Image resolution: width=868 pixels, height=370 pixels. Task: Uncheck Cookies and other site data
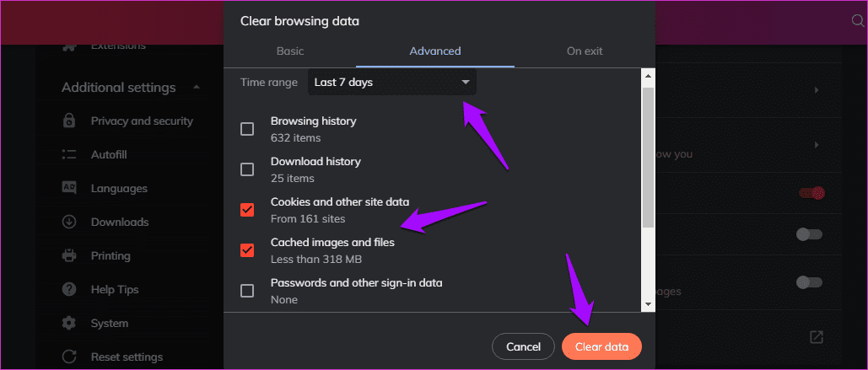point(247,210)
